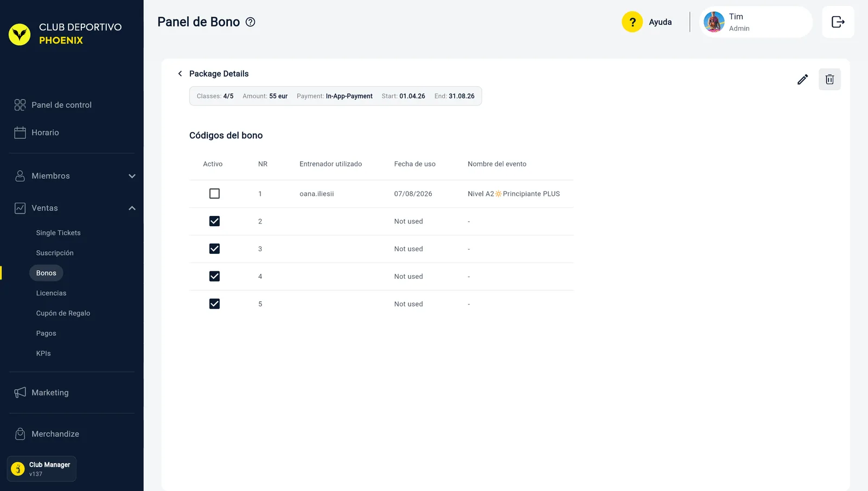Screen dimensions: 868x491
Task: Click the Package Details heading
Action: click(219, 74)
